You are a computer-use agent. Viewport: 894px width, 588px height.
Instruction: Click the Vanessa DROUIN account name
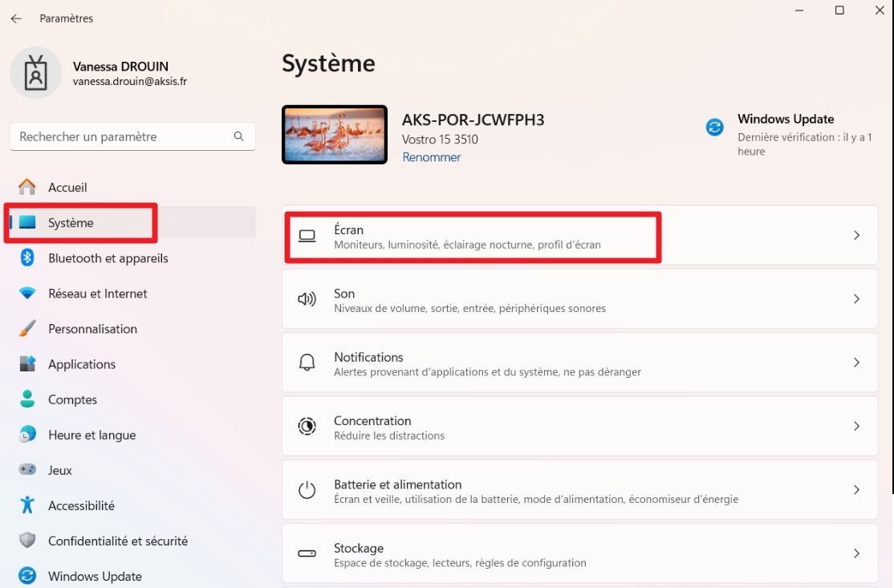point(120,67)
